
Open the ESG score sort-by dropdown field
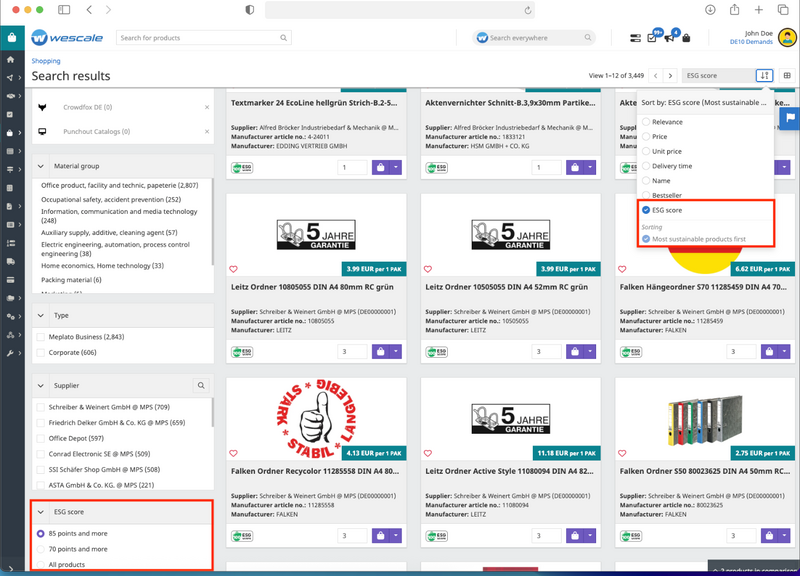(719, 76)
